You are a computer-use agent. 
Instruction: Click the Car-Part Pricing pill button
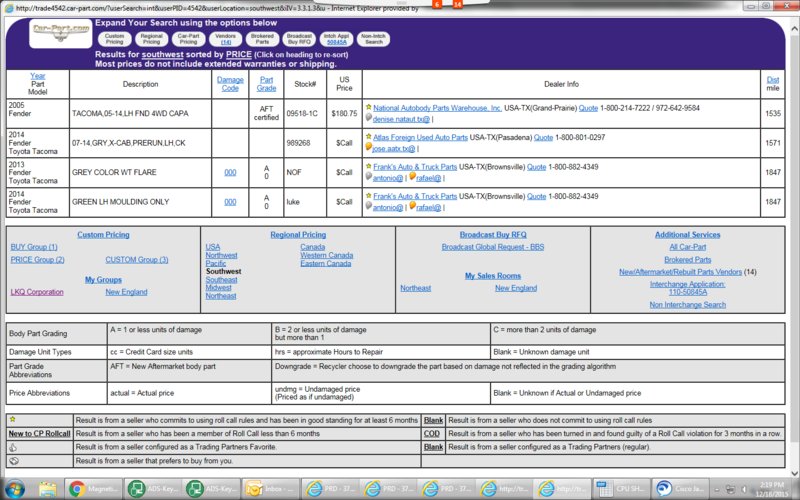(x=188, y=39)
